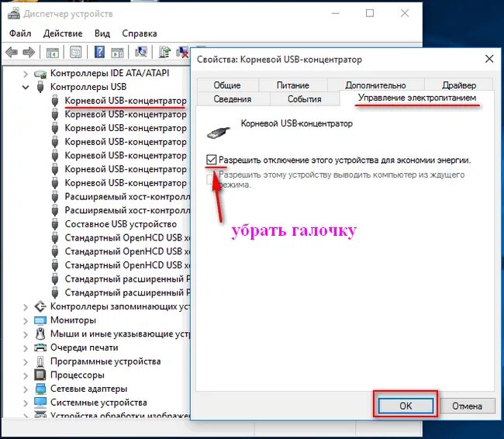The width and height of the screenshot is (504, 439).
Task: Click the printer icon beside Очереди печати
Action: pos(40,347)
